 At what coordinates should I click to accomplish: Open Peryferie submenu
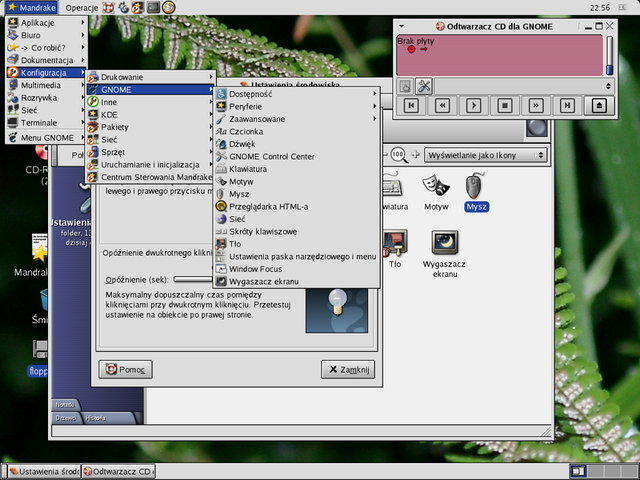coord(296,107)
